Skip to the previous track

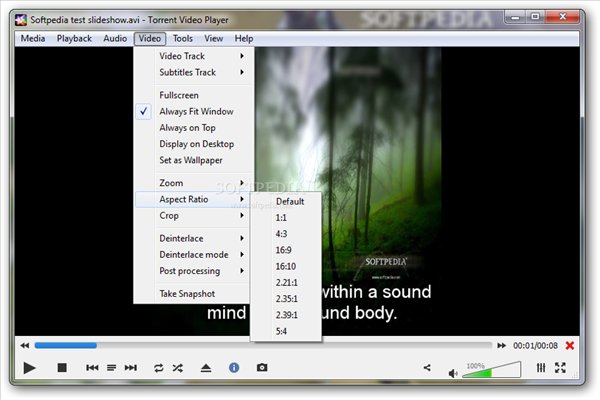[x=92, y=368]
